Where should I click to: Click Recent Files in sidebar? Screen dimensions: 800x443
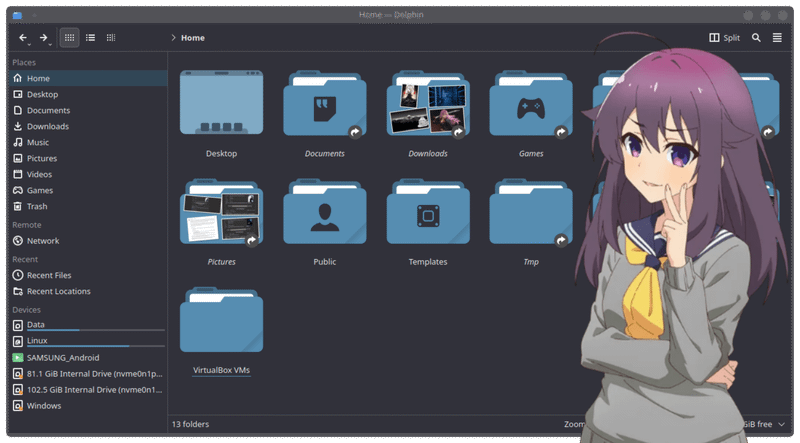[x=49, y=275]
